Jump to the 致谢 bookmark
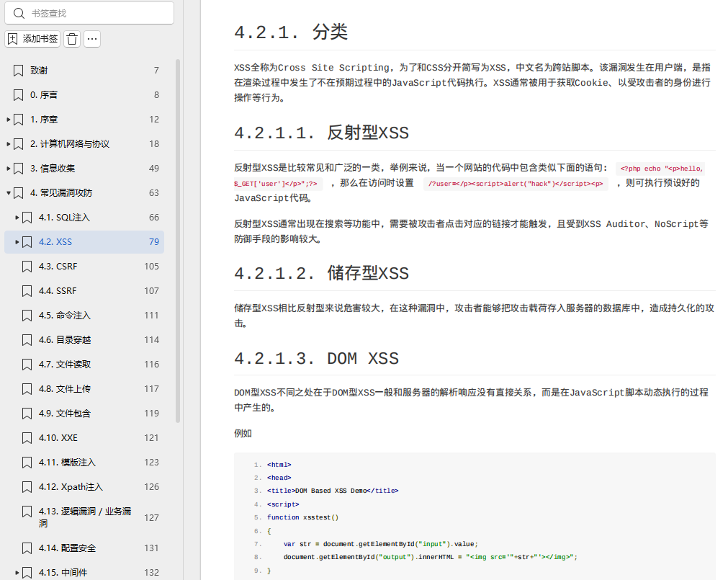 click(x=39, y=71)
